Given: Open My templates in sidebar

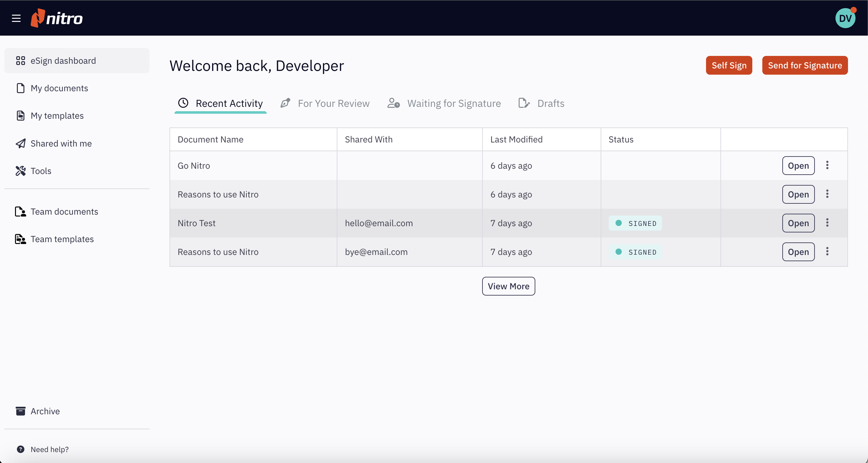Looking at the screenshot, I should click(x=57, y=116).
